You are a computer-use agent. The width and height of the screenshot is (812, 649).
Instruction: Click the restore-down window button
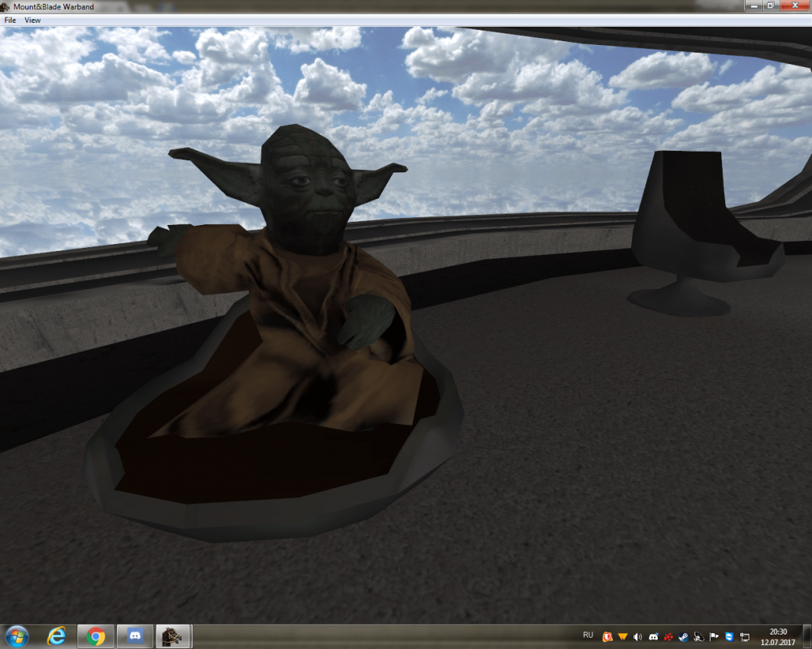tap(770, 5)
